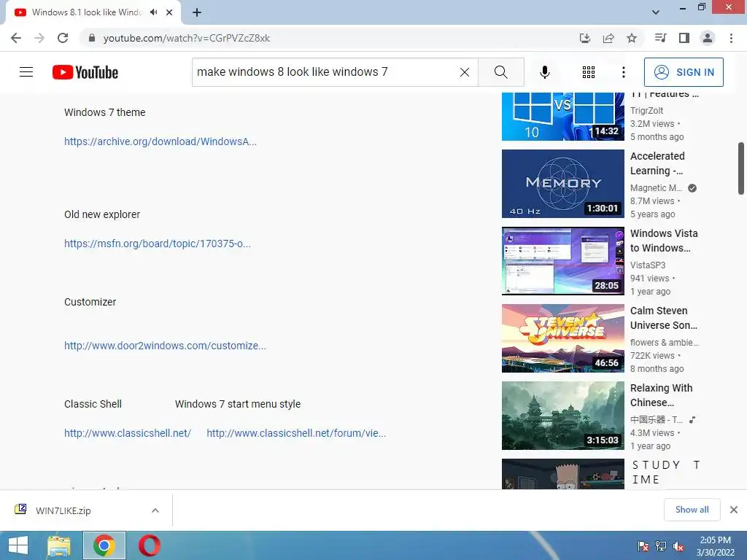Open the Windows Start button

(x=18, y=545)
